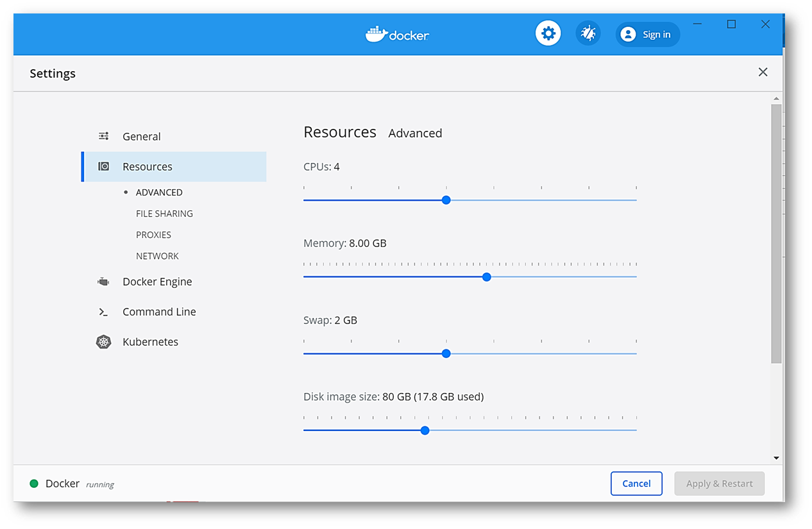Close the Settings panel with X
This screenshot has height=529, width=812.
click(763, 72)
